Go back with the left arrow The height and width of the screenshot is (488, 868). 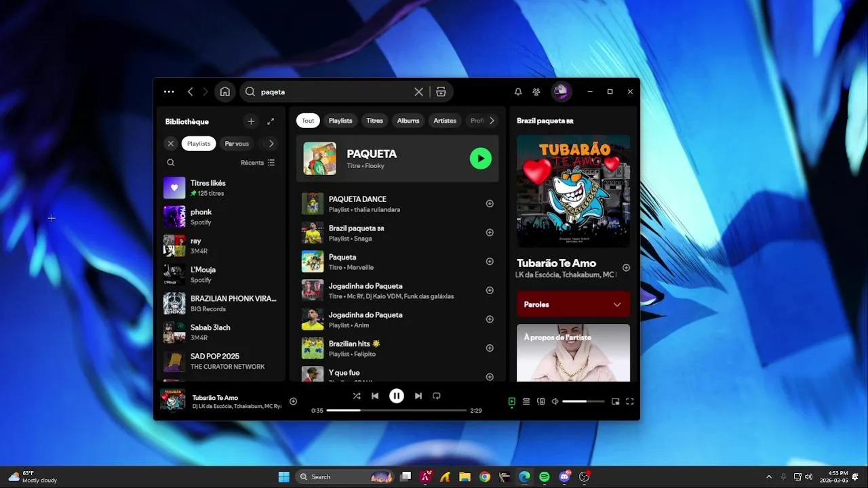coord(190,91)
